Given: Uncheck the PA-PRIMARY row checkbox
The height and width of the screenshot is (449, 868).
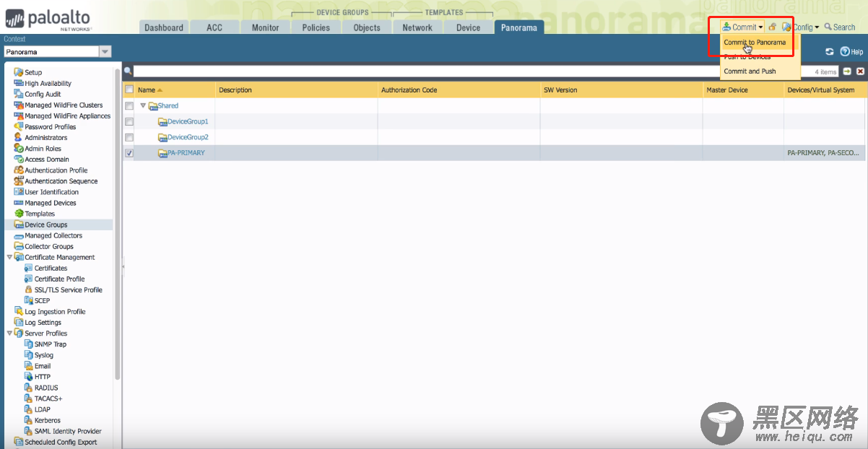Looking at the screenshot, I should 129,153.
